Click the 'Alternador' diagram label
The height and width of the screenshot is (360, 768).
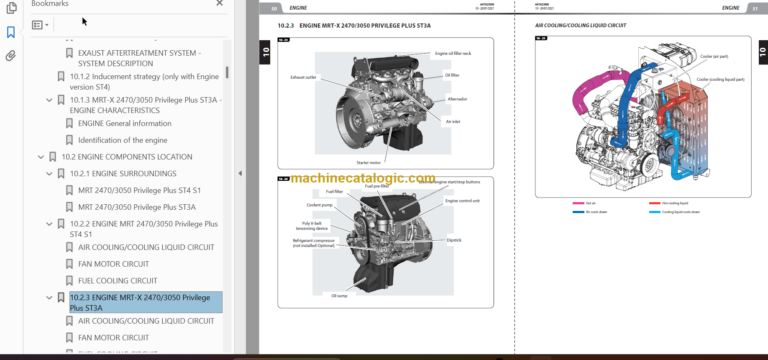pos(457,99)
